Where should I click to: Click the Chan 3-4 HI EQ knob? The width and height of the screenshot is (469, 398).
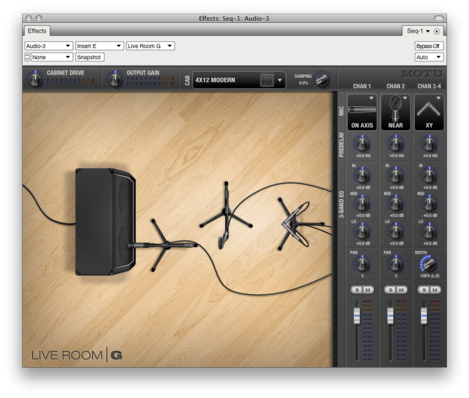point(429,176)
